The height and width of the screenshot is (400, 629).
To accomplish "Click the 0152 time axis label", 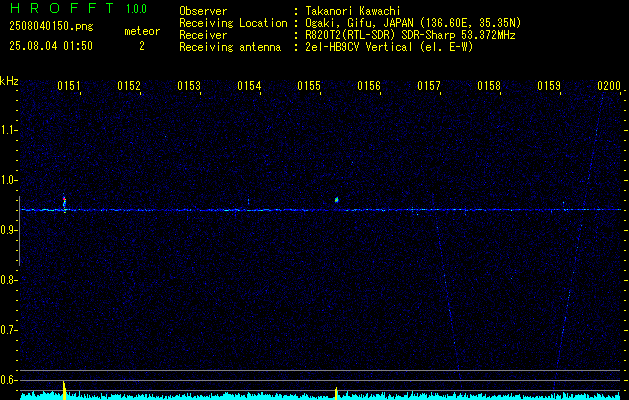I will pos(129,86).
